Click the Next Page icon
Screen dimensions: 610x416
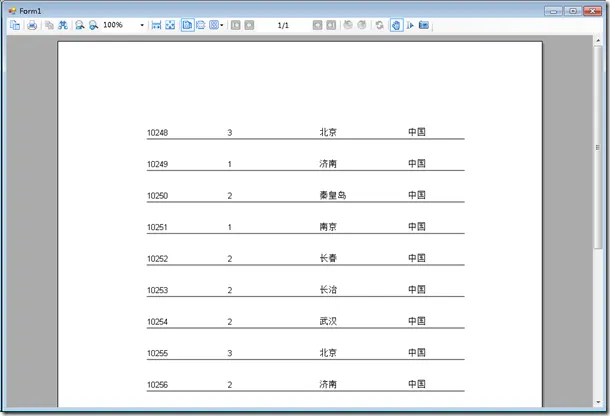click(x=317, y=25)
